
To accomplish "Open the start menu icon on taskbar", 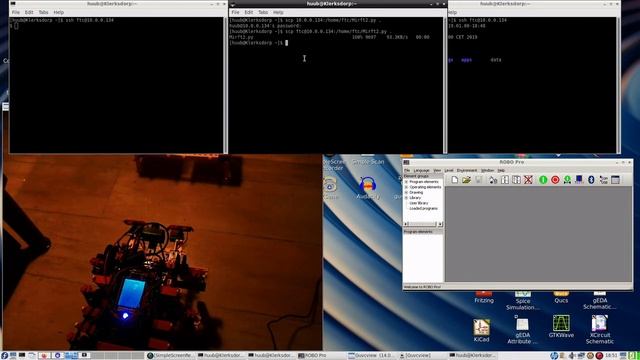I will tap(4, 356).
